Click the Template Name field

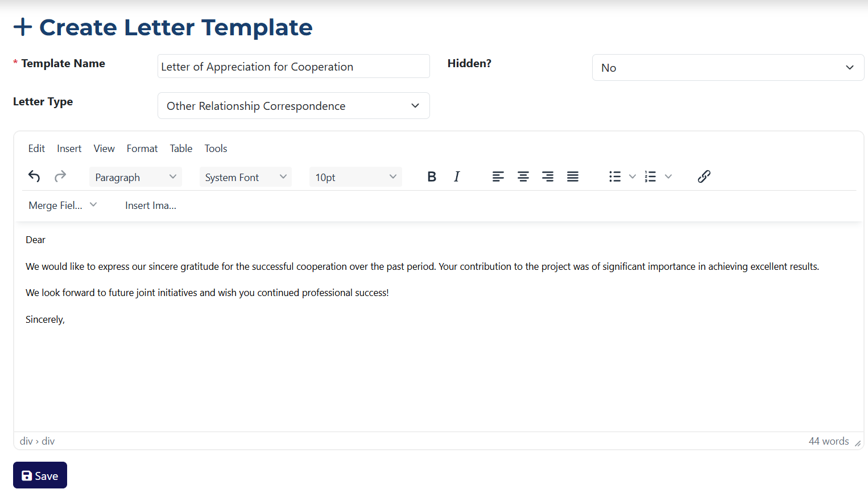pos(294,66)
